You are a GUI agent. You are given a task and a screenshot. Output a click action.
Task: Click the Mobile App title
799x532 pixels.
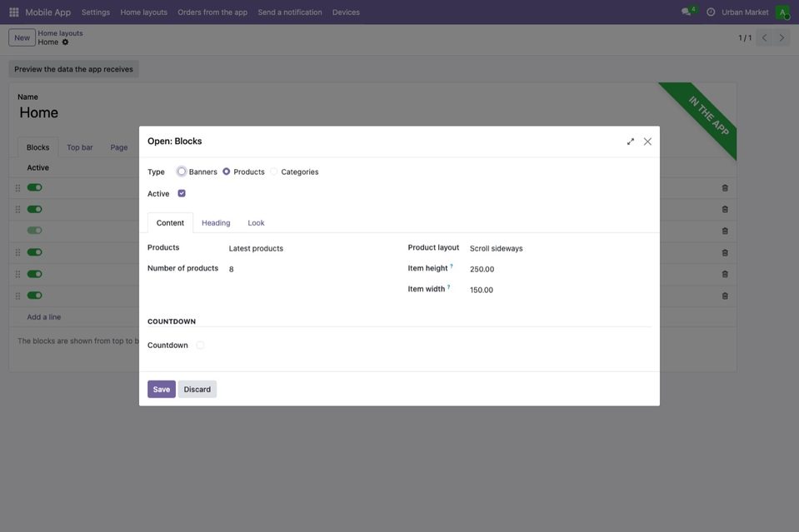(47, 12)
